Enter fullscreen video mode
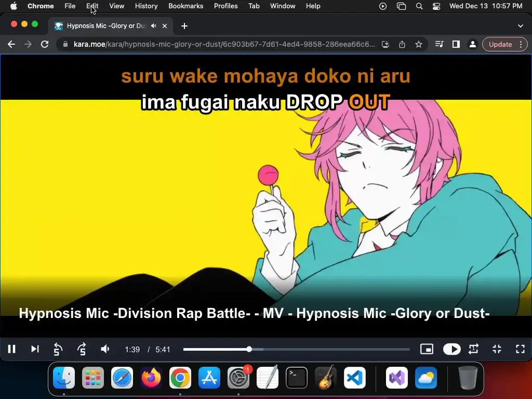Viewport: 532px width, 399px height. [521, 349]
